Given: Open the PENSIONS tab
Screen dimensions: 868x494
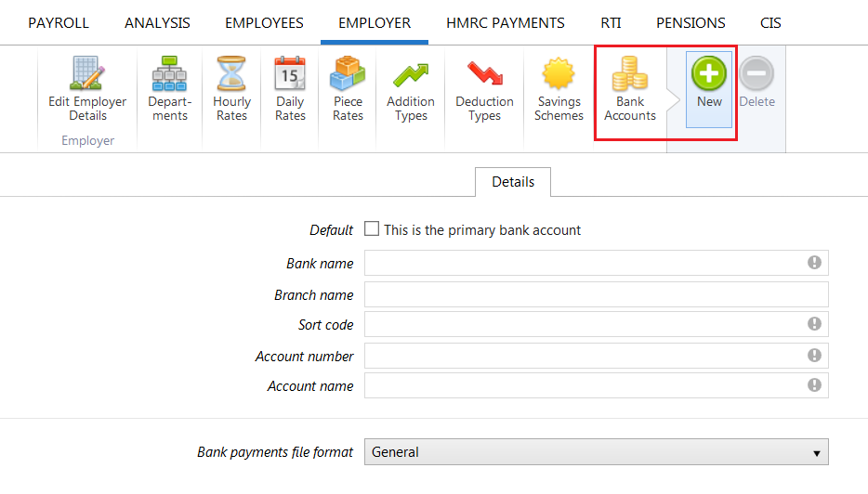Looking at the screenshot, I should [690, 22].
